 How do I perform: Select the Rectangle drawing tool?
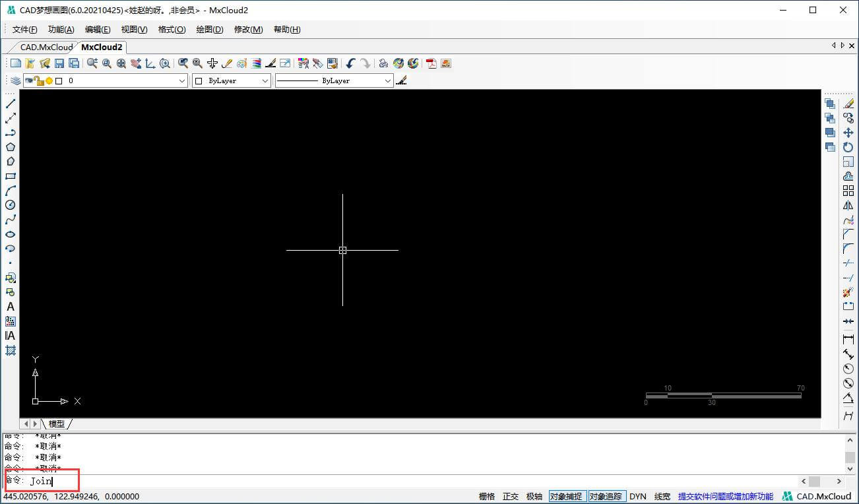11,176
